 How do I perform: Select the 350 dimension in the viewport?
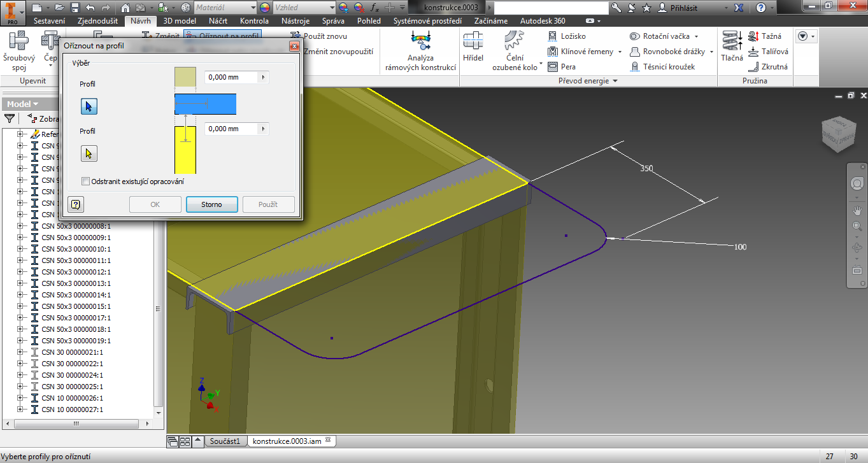click(x=646, y=169)
